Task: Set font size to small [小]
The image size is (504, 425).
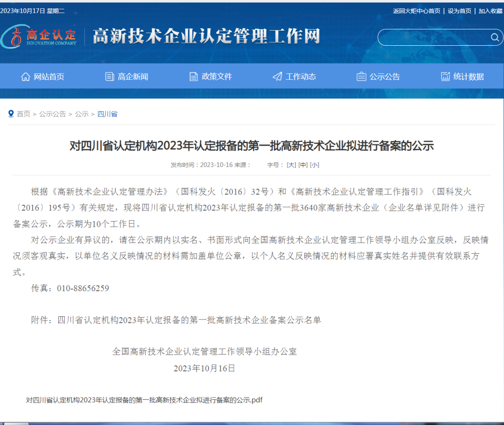Action: click(315, 165)
